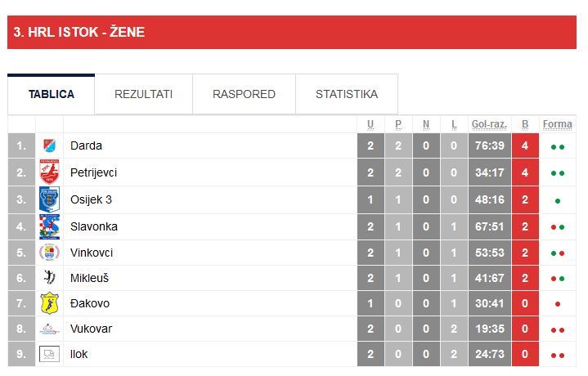The image size is (588, 376).
Task: Click the Ilok placeholder logo
Action: [49, 354]
